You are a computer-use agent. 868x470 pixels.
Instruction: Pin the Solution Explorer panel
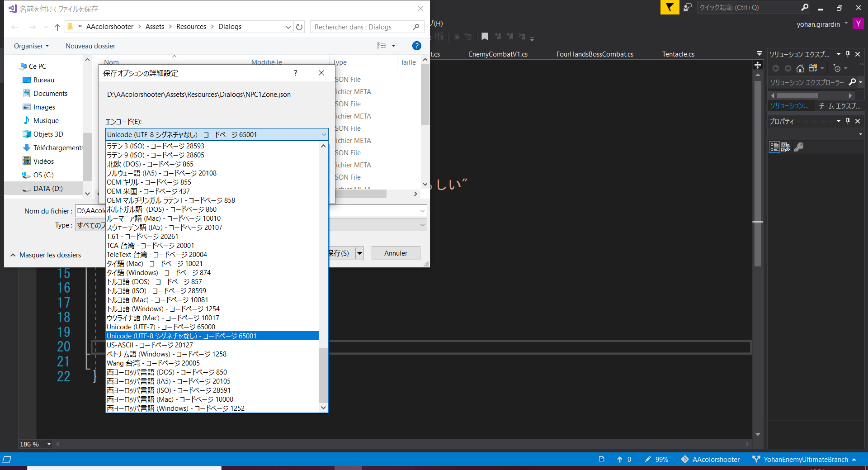[848, 54]
